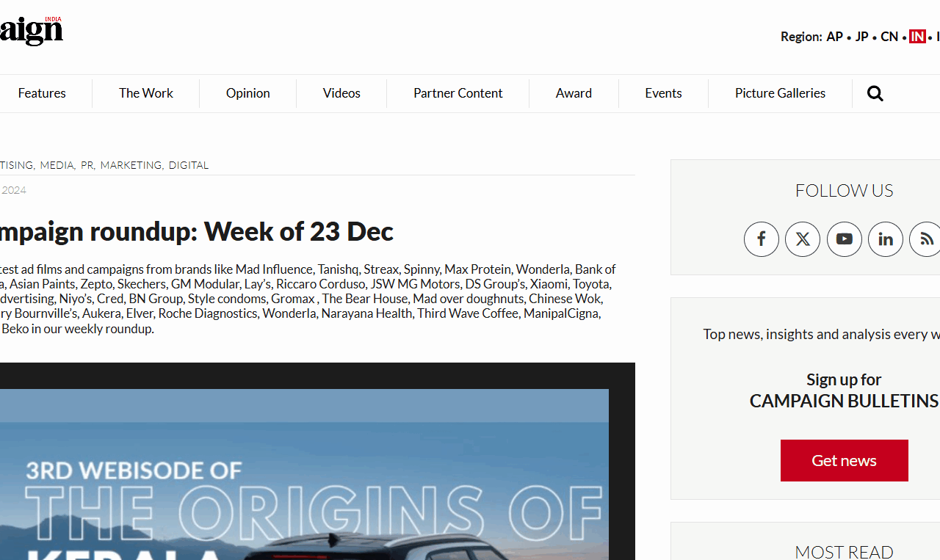940x560 pixels.
Task: Open The Work menu item
Action: (146, 93)
